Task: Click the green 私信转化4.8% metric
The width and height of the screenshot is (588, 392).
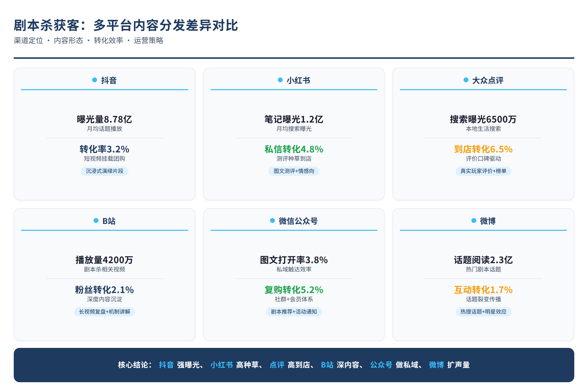Action: pos(294,149)
